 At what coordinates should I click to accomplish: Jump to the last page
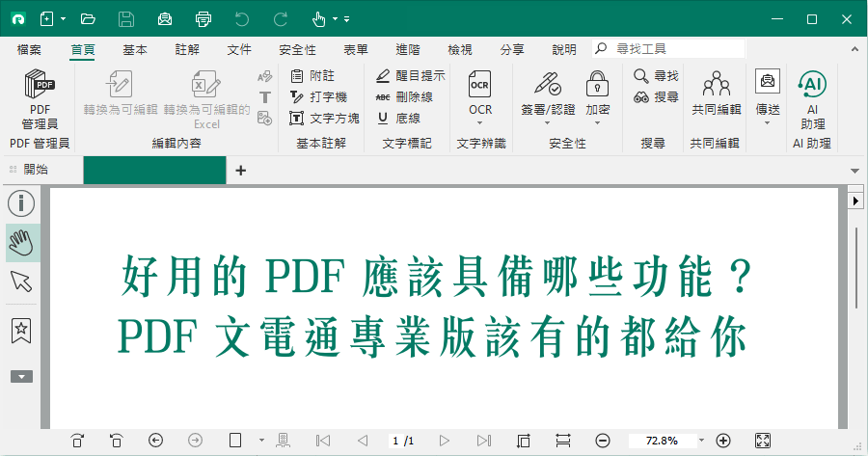pos(484,441)
